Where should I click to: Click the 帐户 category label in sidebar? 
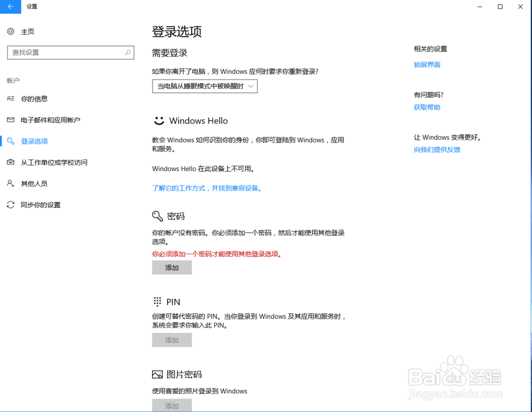pyautogui.click(x=13, y=80)
